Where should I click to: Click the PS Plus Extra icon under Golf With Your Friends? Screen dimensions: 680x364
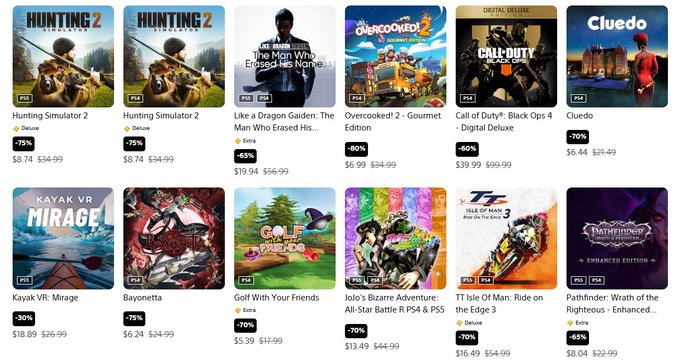(237, 310)
